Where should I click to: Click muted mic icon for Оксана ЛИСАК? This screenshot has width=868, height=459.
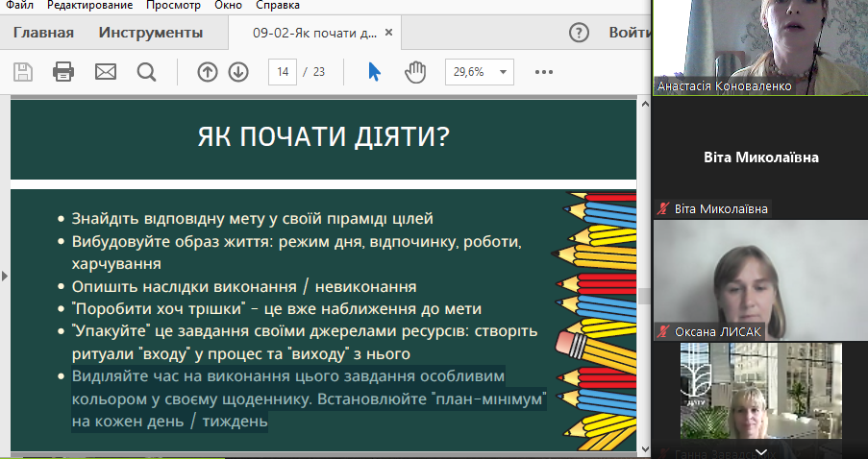tap(662, 331)
